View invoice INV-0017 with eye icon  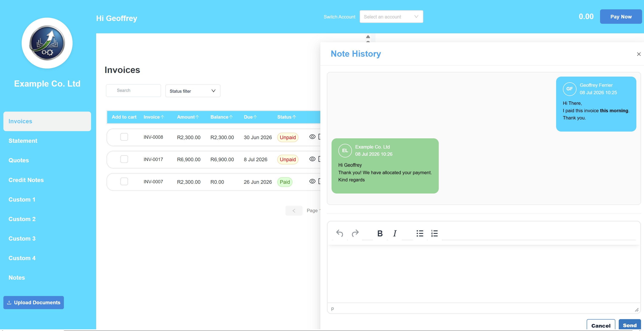(312, 159)
